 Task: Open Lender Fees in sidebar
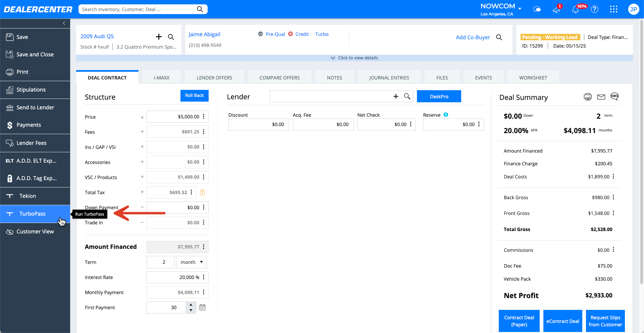(35, 143)
